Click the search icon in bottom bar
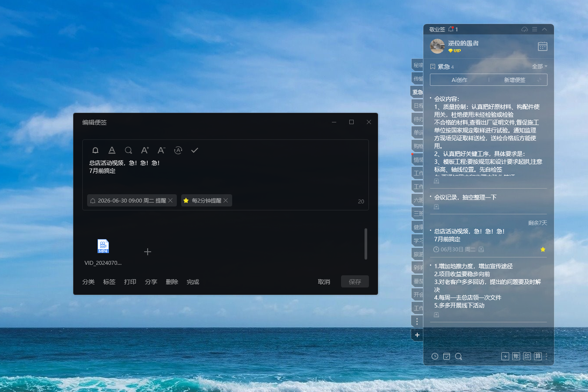The width and height of the screenshot is (588, 392). [x=459, y=356]
